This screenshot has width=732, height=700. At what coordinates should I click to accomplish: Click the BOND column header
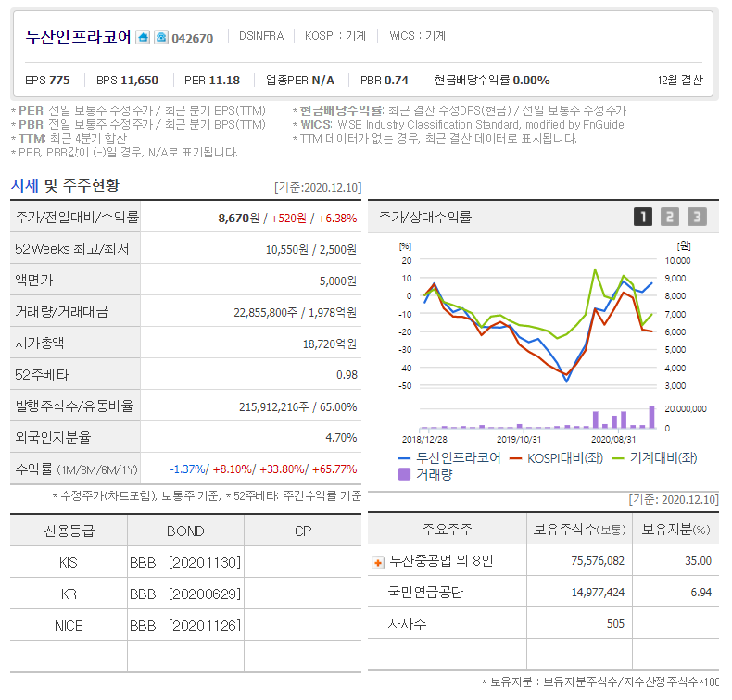pyautogui.click(x=185, y=531)
